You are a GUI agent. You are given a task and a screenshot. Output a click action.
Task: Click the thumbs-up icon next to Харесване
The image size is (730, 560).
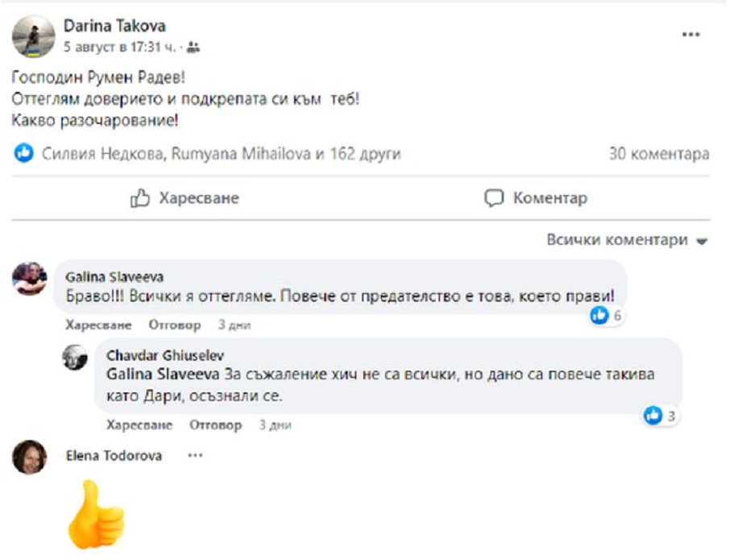140,197
